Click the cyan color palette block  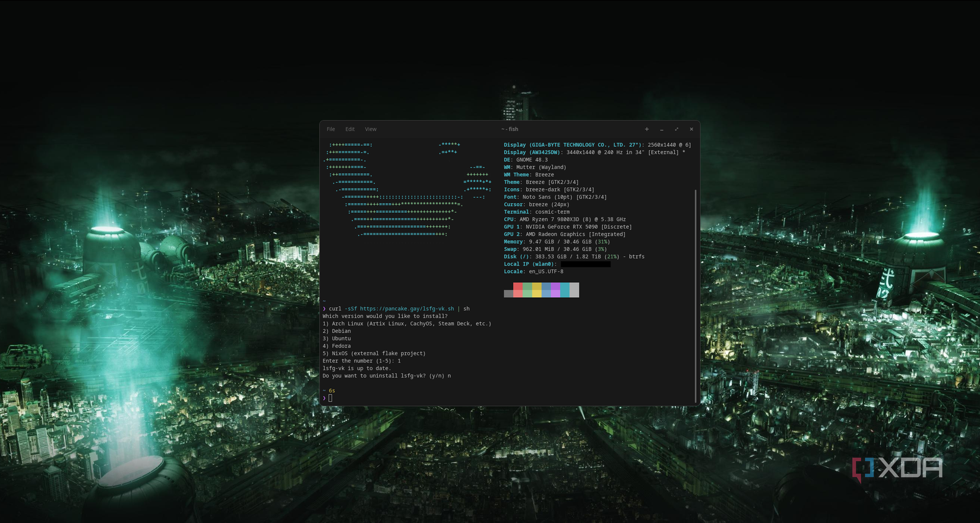(x=565, y=289)
